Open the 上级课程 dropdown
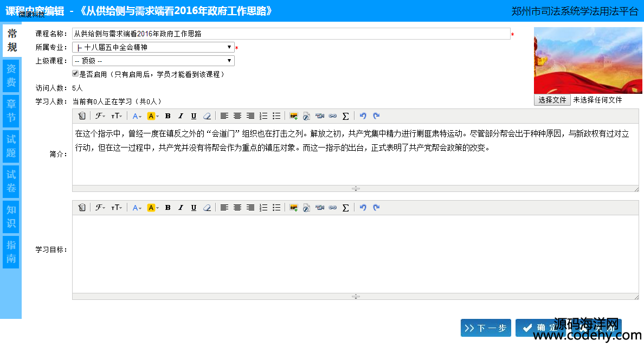The height and width of the screenshot is (346, 644). (x=153, y=61)
